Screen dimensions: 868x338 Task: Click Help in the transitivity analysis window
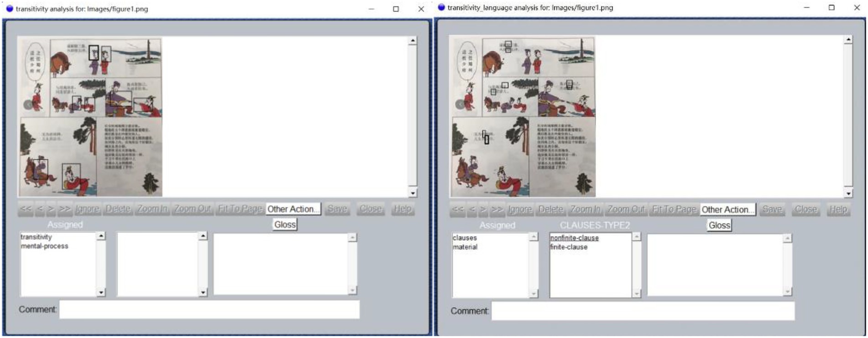tap(403, 209)
